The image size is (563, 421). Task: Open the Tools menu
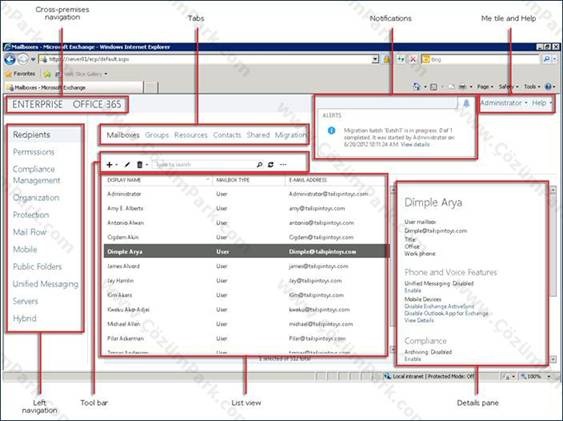(x=532, y=87)
